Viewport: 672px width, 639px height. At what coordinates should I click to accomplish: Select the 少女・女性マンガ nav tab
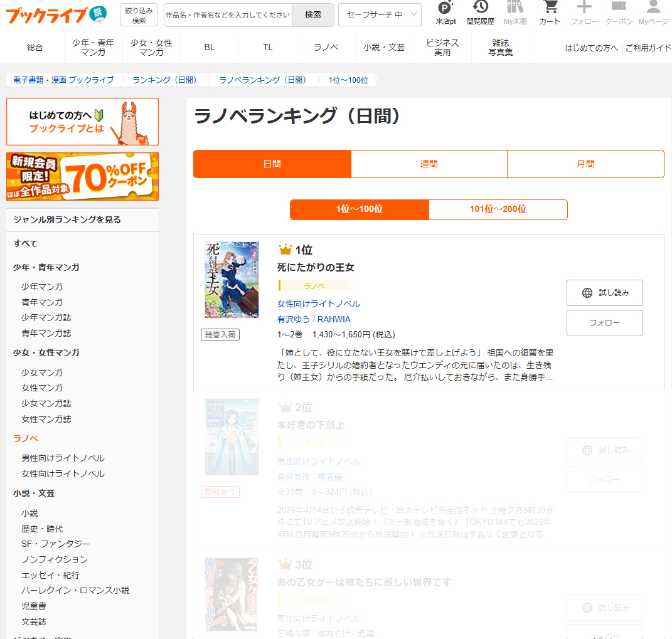151,48
